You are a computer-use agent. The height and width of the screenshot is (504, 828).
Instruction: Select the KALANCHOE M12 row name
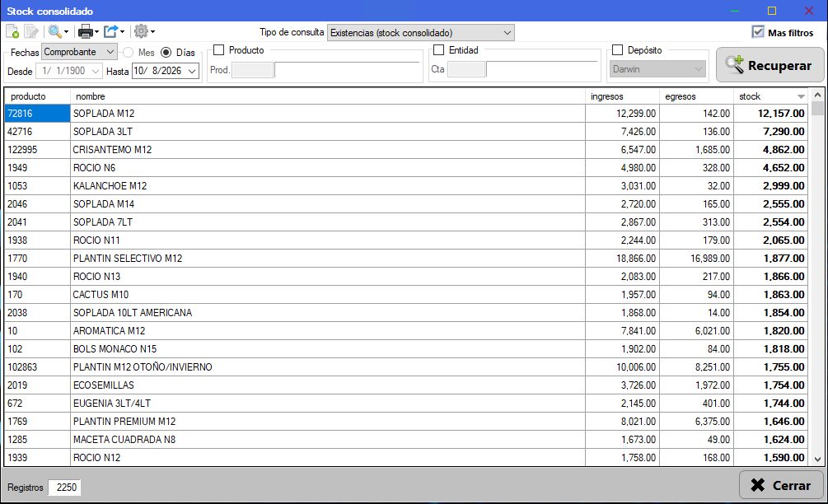click(110, 186)
